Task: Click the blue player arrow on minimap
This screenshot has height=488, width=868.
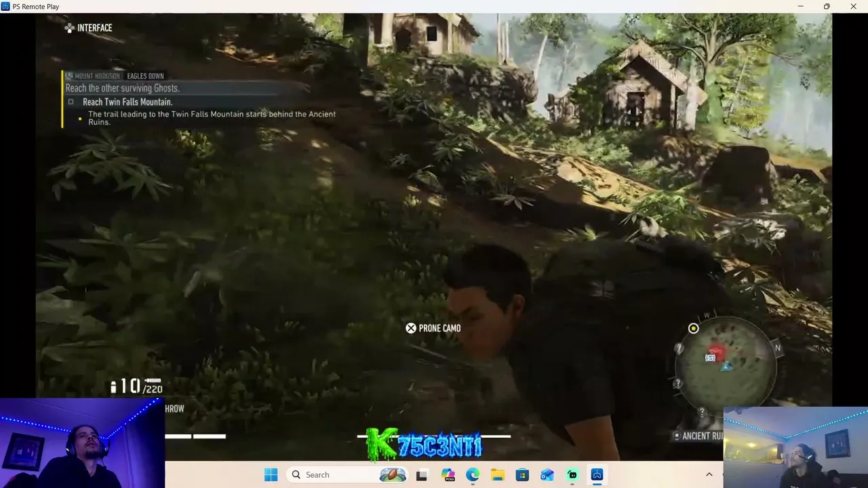Action: [726, 366]
